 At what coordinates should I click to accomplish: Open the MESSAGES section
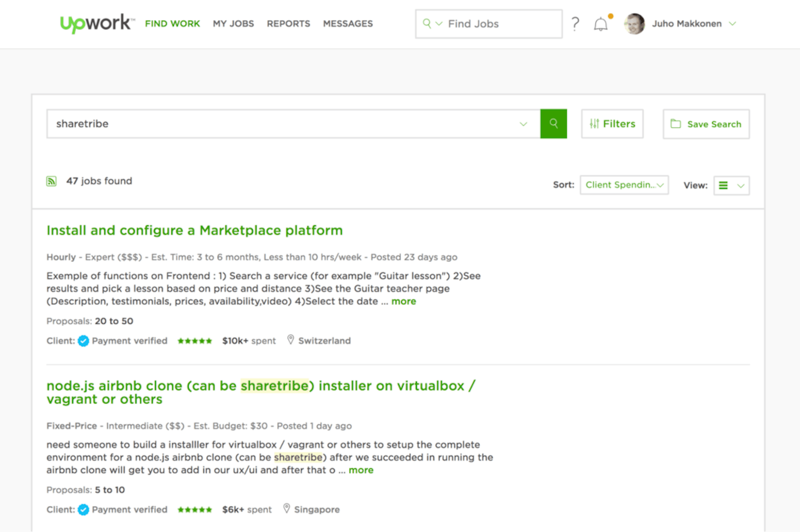(347, 23)
